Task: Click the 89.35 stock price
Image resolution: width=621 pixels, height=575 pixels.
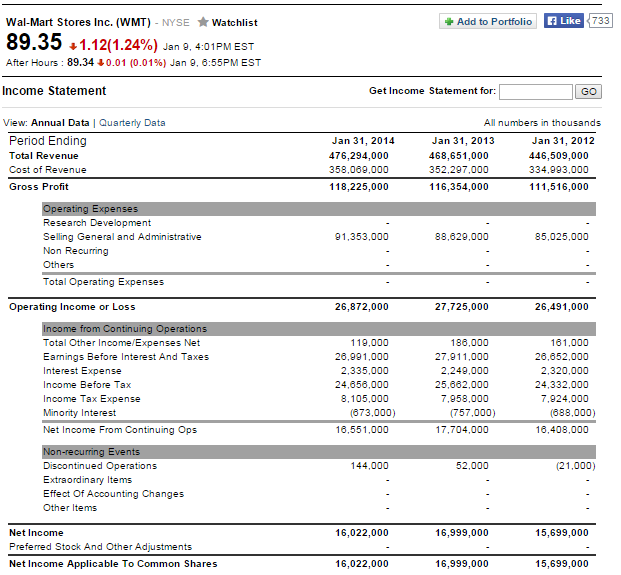Action: (x=34, y=42)
